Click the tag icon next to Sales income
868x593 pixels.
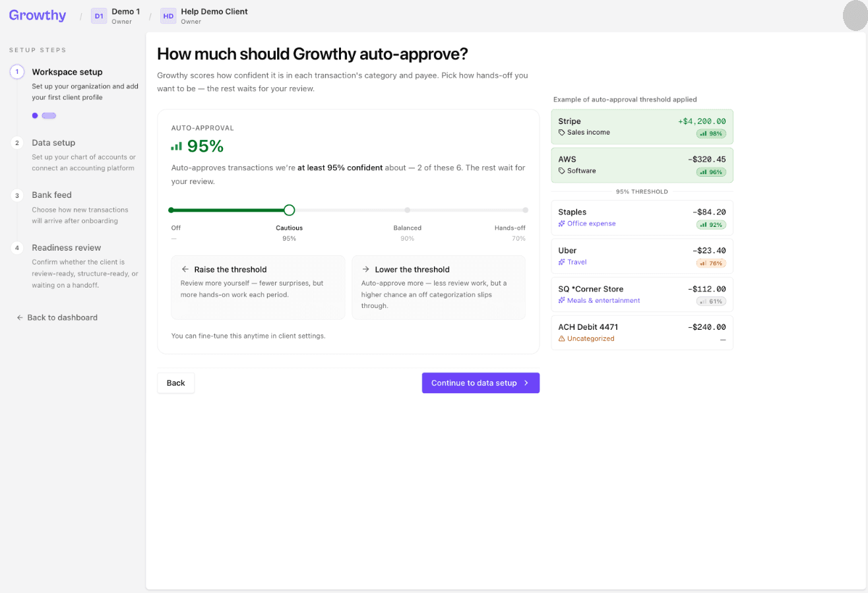562,133
